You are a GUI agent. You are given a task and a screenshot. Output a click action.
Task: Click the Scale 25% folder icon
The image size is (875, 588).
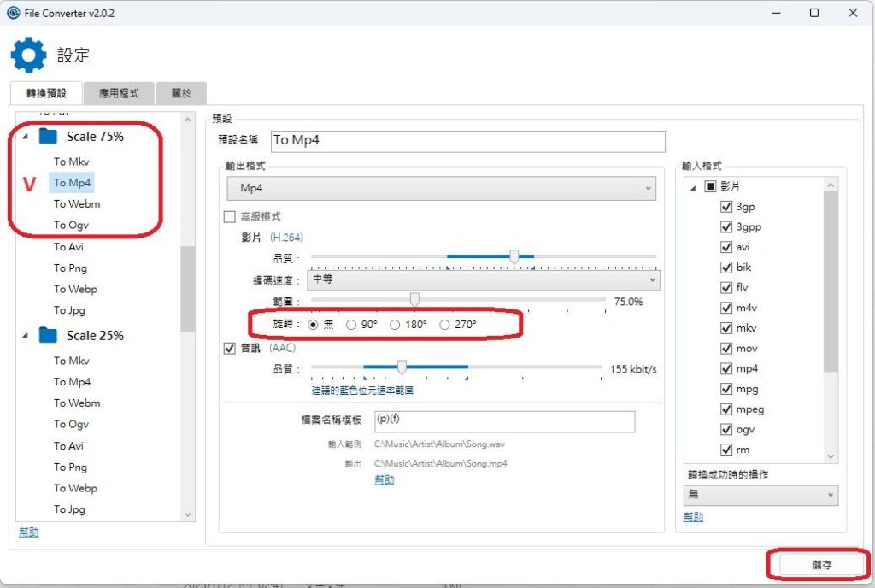coord(48,336)
